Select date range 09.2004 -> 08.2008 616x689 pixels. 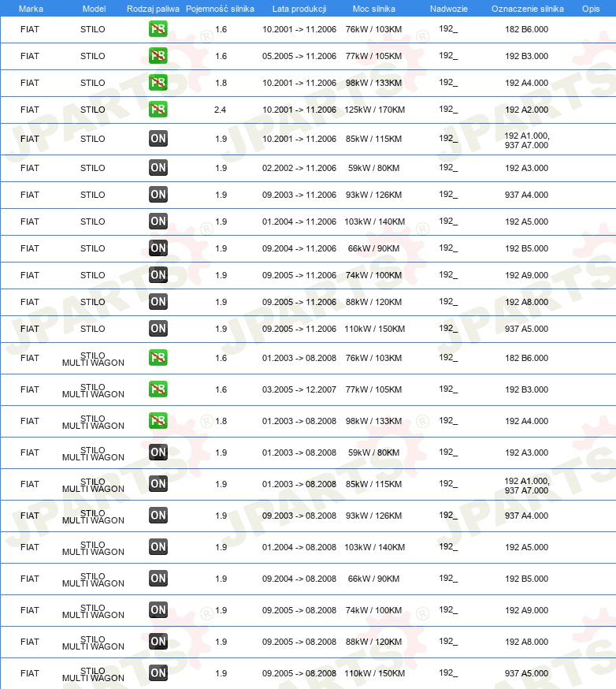[299, 579]
